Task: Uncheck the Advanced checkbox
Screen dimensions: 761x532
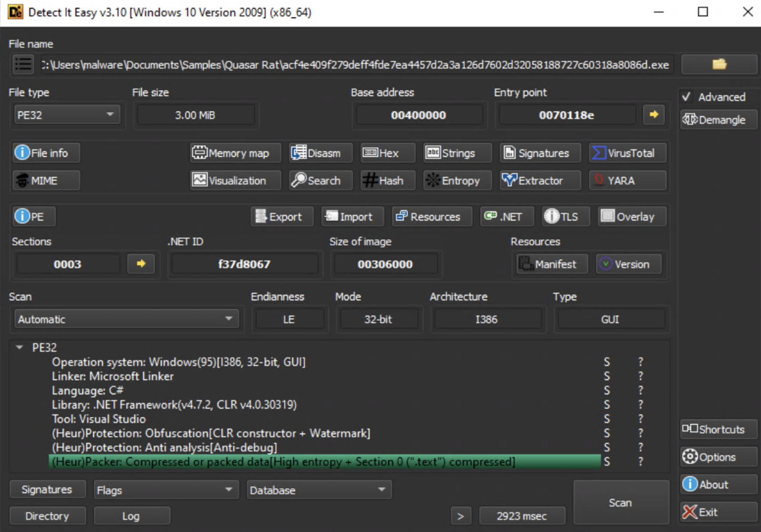Action: tap(687, 97)
